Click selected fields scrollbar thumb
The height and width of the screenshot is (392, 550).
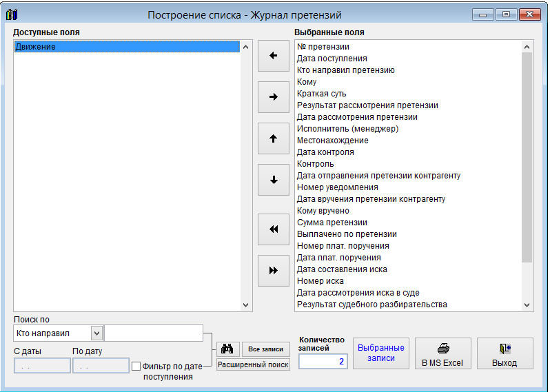pos(527,158)
